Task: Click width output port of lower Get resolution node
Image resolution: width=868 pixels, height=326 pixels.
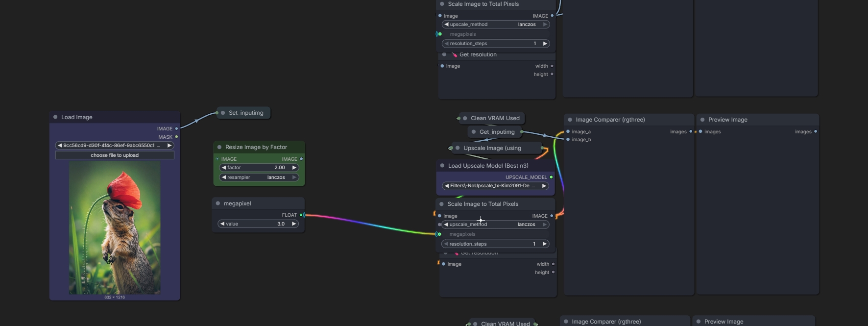Action: click(x=553, y=264)
